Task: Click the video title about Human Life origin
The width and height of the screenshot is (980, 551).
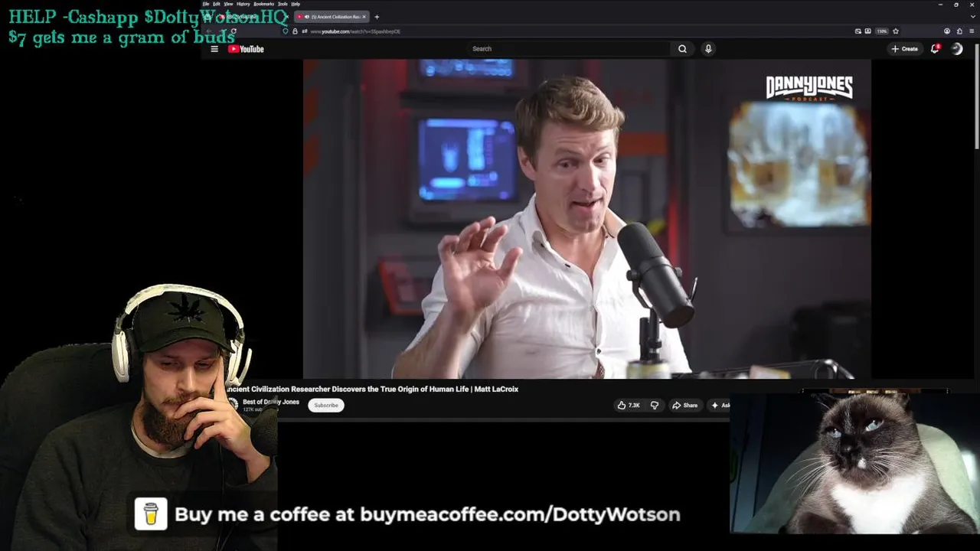Action: [x=372, y=390]
